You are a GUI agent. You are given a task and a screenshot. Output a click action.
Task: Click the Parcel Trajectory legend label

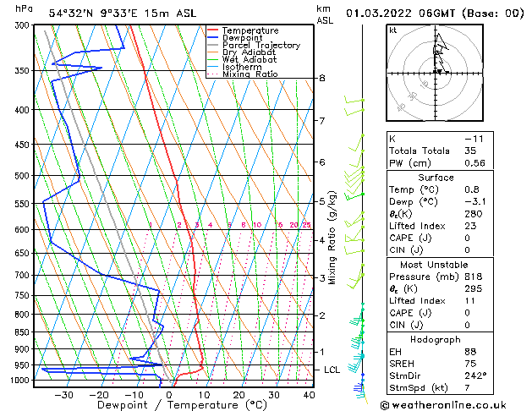click(261, 45)
